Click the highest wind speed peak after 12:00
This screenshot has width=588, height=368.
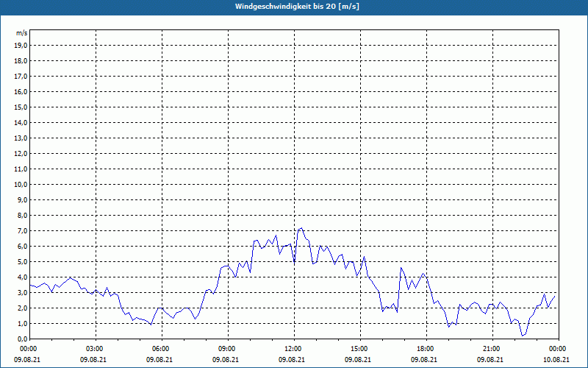click(x=301, y=228)
